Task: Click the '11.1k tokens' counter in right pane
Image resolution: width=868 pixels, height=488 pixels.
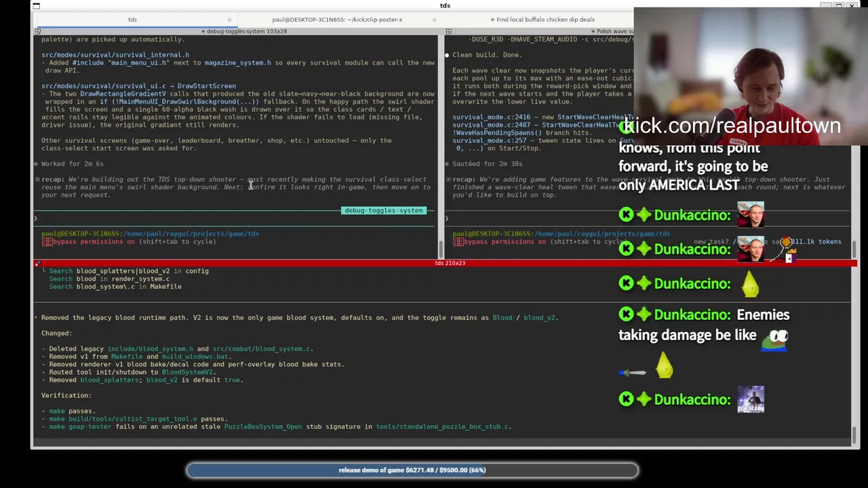Action: coord(816,241)
